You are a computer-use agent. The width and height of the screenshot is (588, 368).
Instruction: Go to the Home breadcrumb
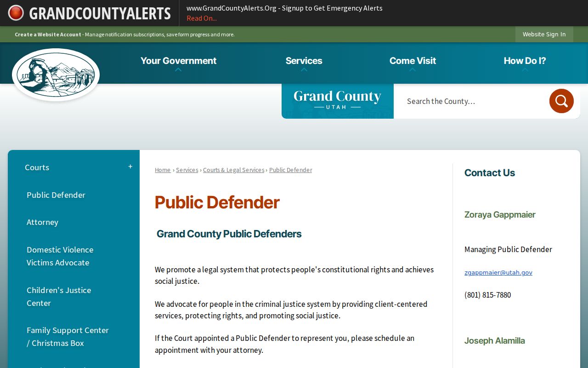pyautogui.click(x=163, y=170)
